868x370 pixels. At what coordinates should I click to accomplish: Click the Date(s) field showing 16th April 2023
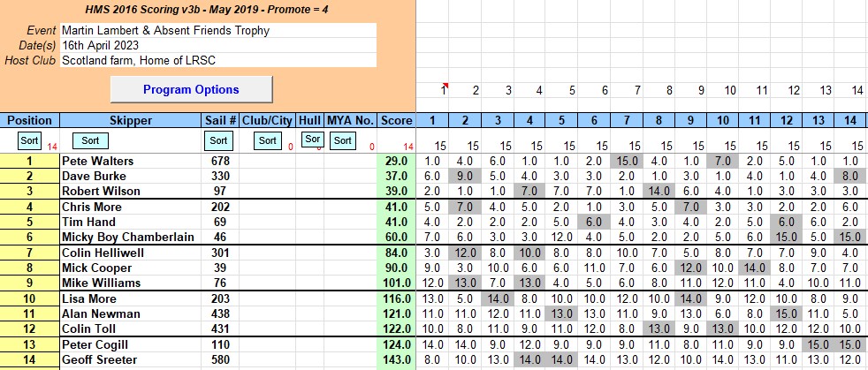coord(217,45)
